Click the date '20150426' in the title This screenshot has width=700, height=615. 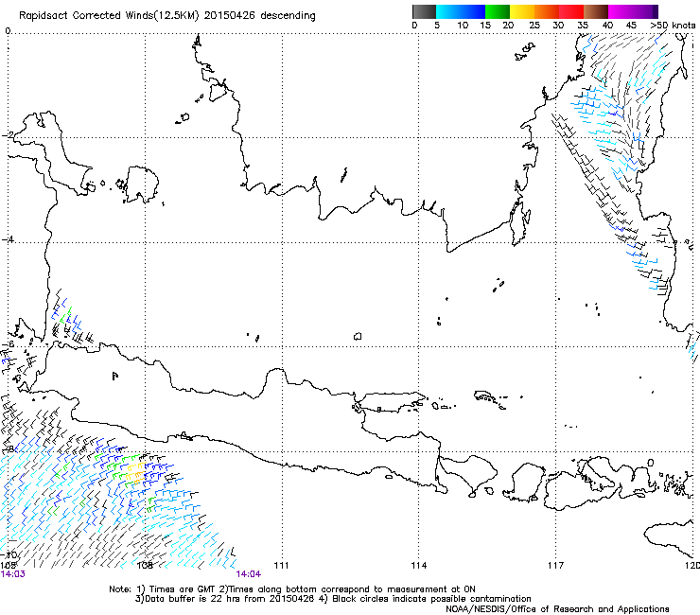230,16
